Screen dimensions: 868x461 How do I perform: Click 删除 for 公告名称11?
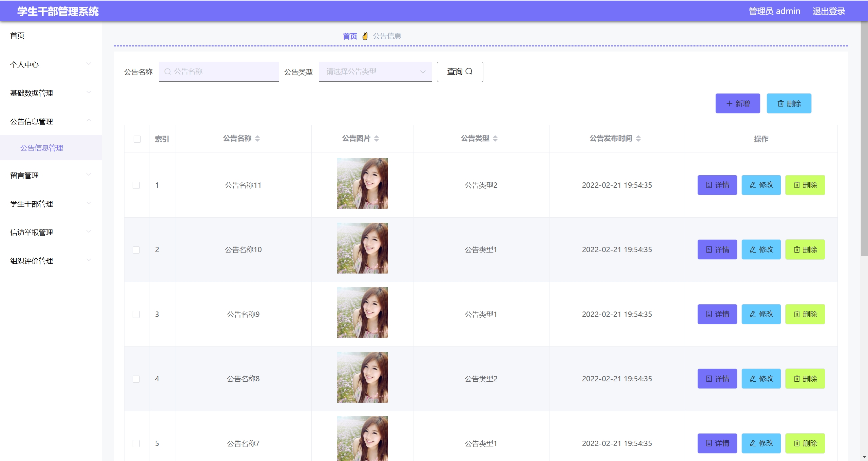(805, 185)
